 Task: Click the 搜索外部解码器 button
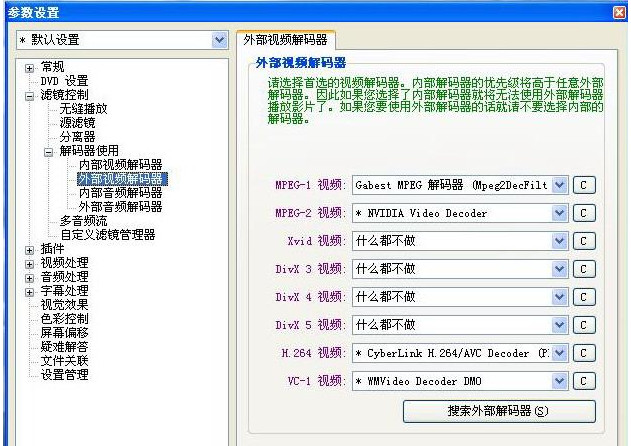pyautogui.click(x=499, y=411)
